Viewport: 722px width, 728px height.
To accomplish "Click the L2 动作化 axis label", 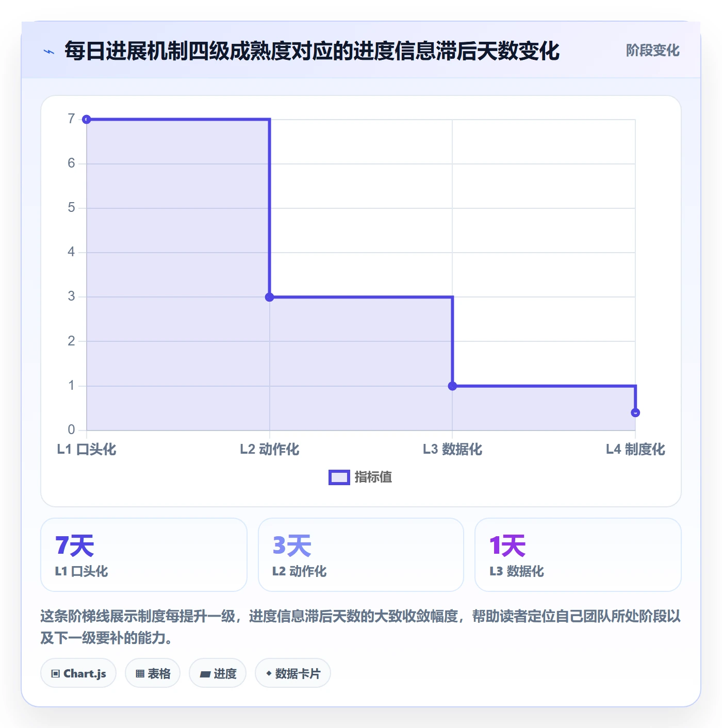I will coord(270,450).
